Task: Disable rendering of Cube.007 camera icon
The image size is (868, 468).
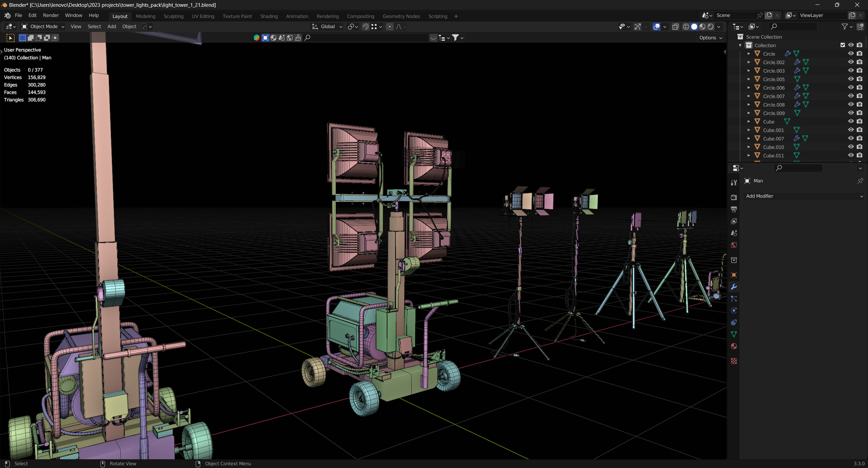Action: [x=860, y=138]
